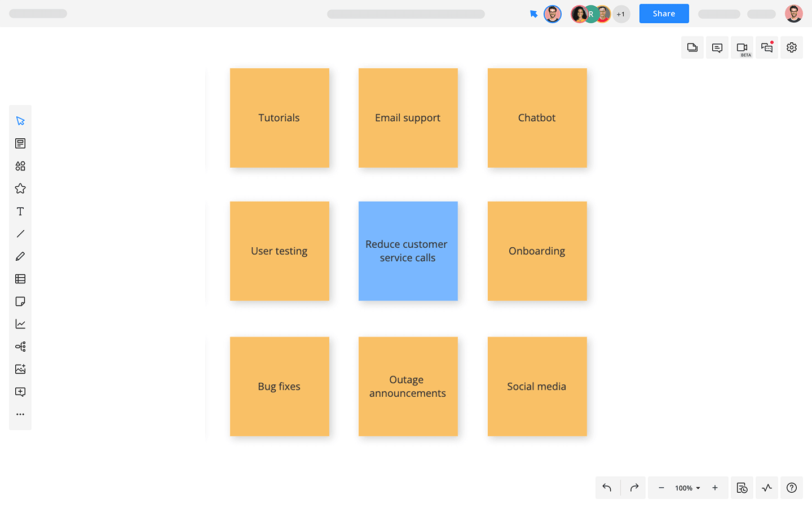Open the image insert tool
Screen dimensions: 812x508
[20, 369]
